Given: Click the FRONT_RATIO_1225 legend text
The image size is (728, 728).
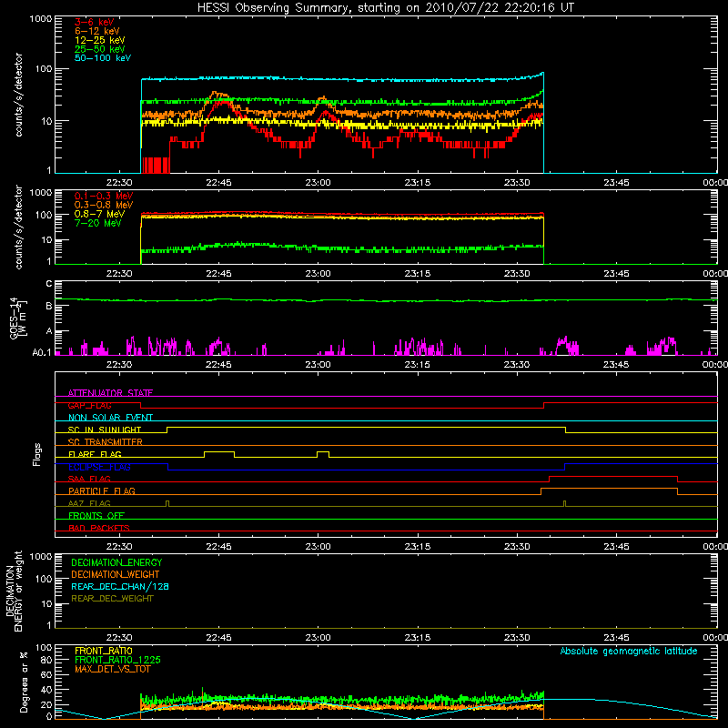Looking at the screenshot, I should coord(117,660).
